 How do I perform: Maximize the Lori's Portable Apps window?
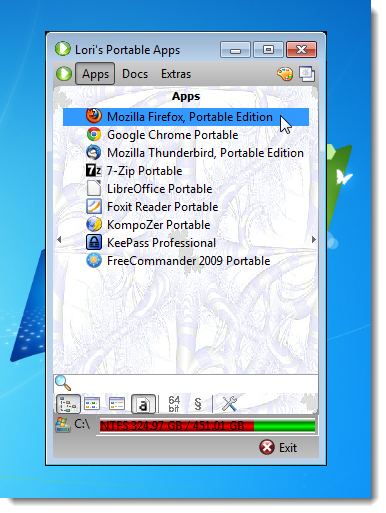point(268,50)
